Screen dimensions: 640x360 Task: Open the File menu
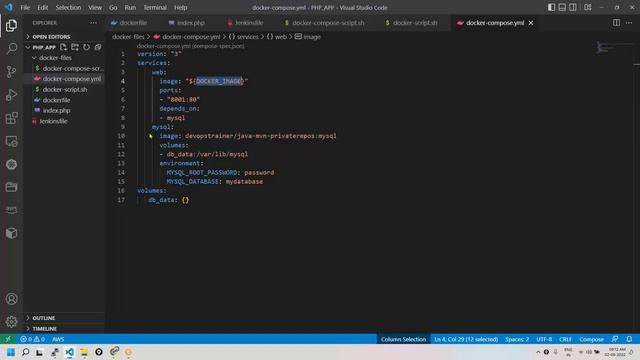pos(25,7)
